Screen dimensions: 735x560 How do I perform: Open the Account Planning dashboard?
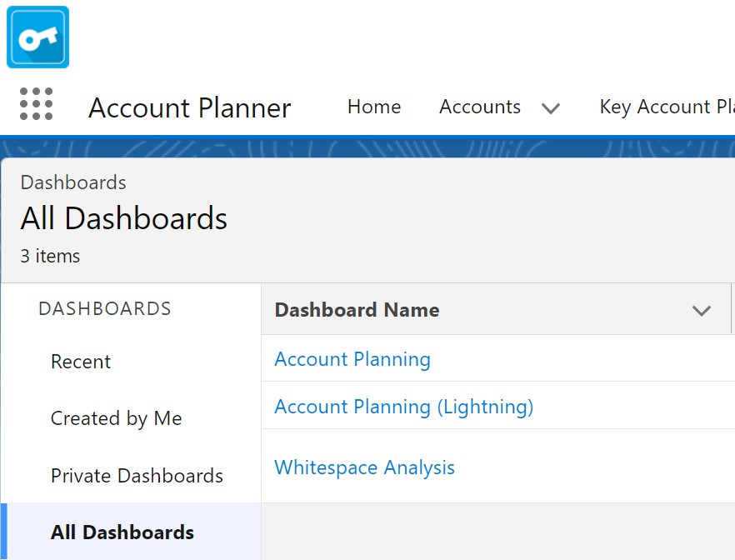pos(352,359)
